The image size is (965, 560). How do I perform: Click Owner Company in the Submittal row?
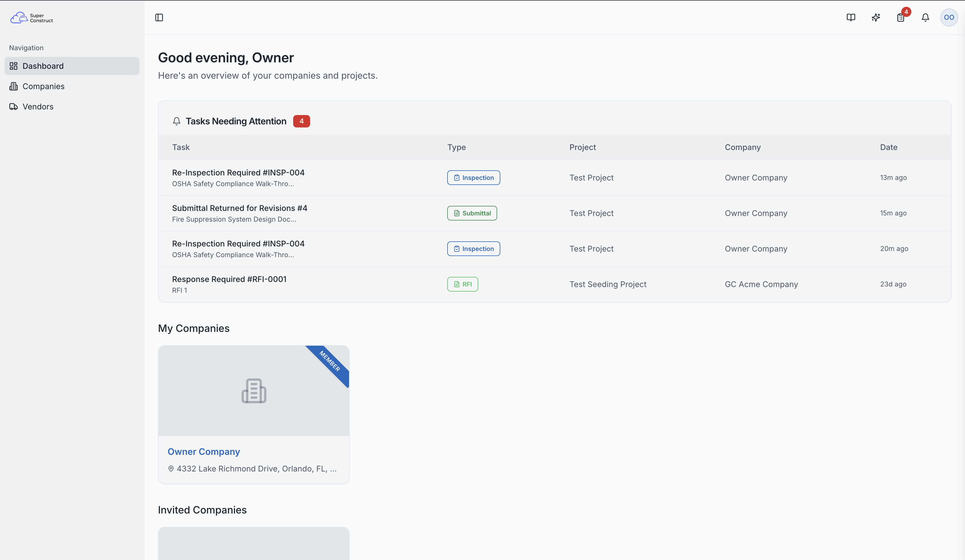[x=756, y=213]
